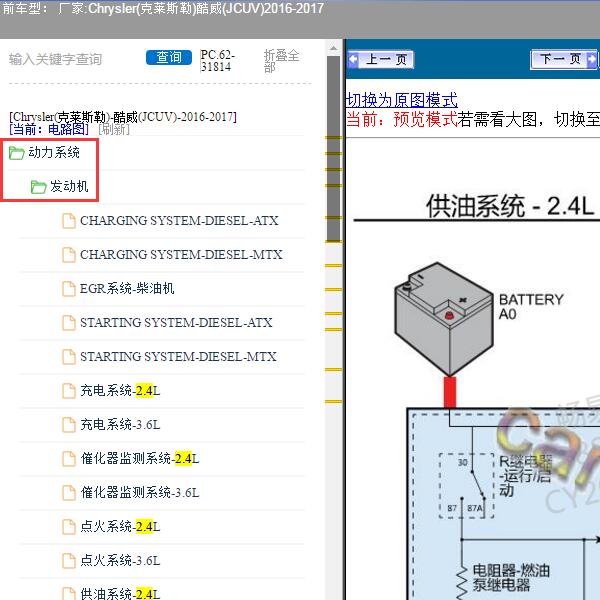Click the 下一页 next page button
Viewport: 600px width, 600px height.
tap(564, 60)
